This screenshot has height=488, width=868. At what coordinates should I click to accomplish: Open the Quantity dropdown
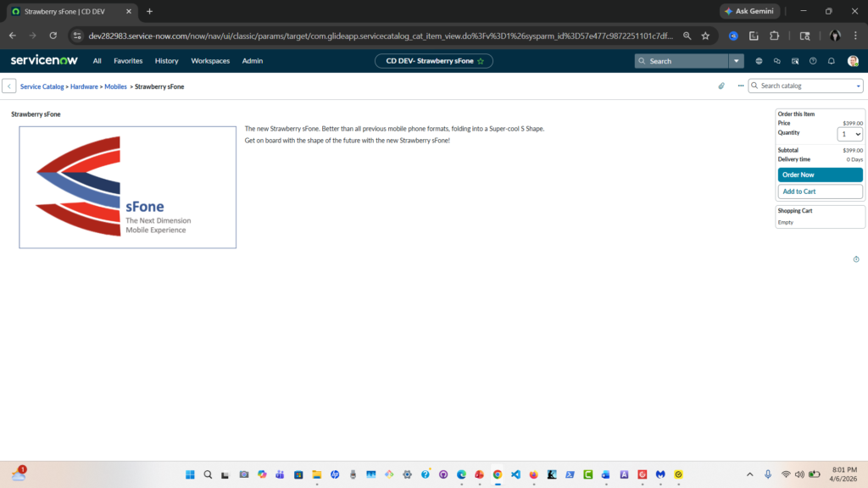coord(849,134)
